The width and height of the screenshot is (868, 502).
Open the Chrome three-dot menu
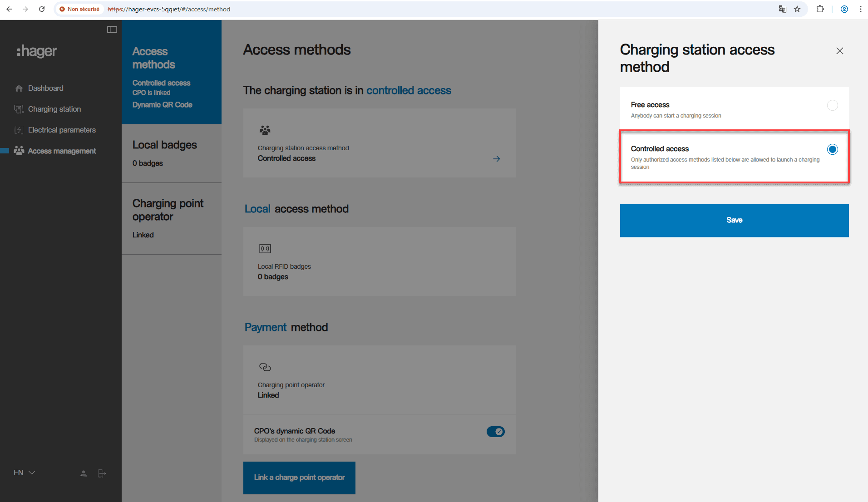click(860, 9)
